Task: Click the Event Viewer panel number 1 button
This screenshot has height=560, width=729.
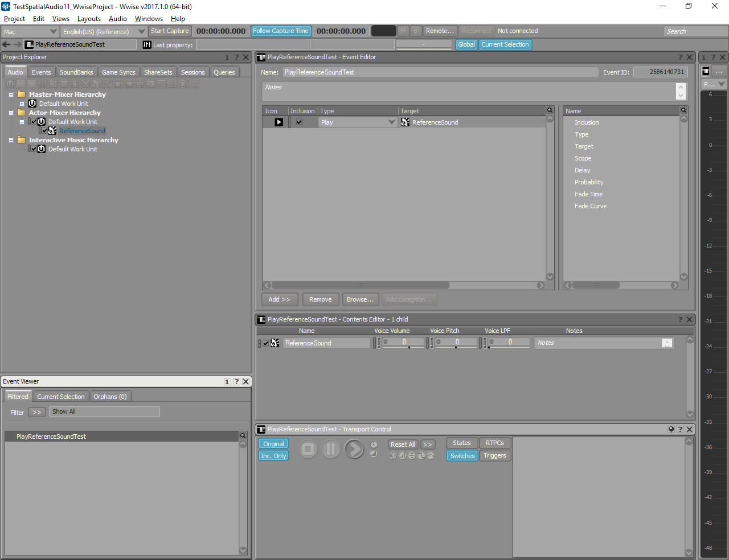Action: pos(227,382)
